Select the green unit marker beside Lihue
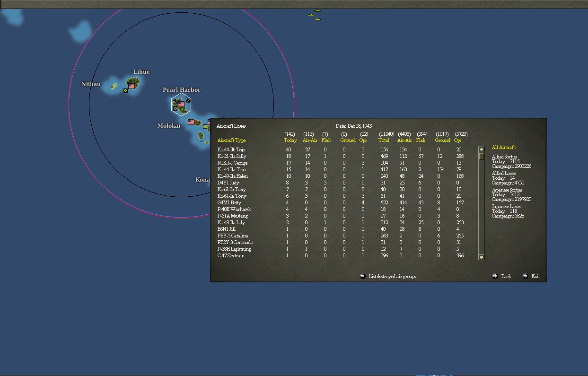The width and height of the screenshot is (588, 376). coord(125,90)
